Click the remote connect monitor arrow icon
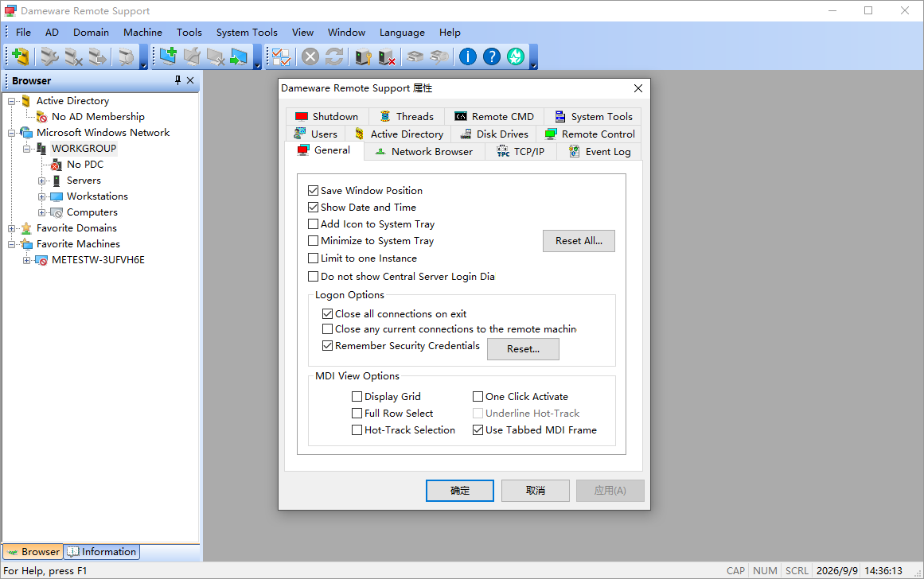The image size is (924, 579). 239,56
